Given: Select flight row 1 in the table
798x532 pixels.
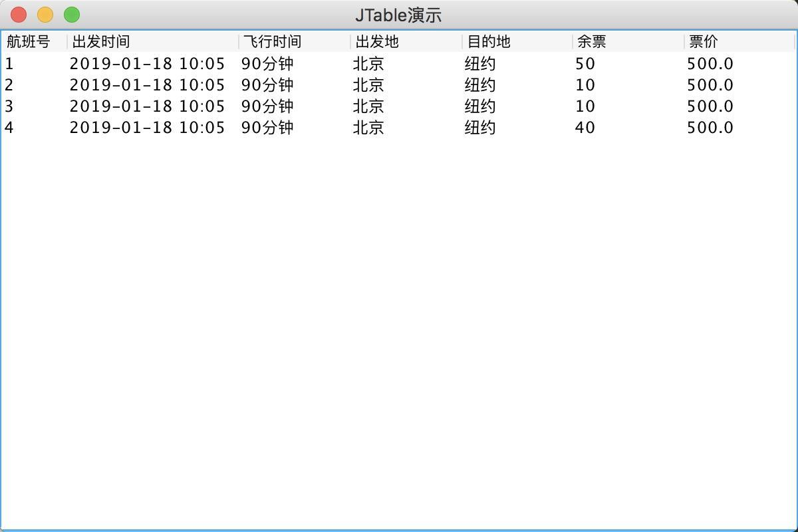Looking at the screenshot, I should click(199, 64).
